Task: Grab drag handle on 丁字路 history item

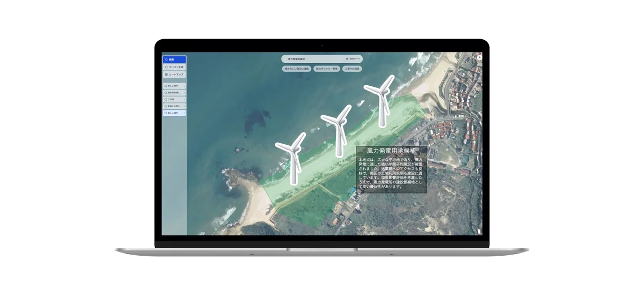Action: click(185, 99)
